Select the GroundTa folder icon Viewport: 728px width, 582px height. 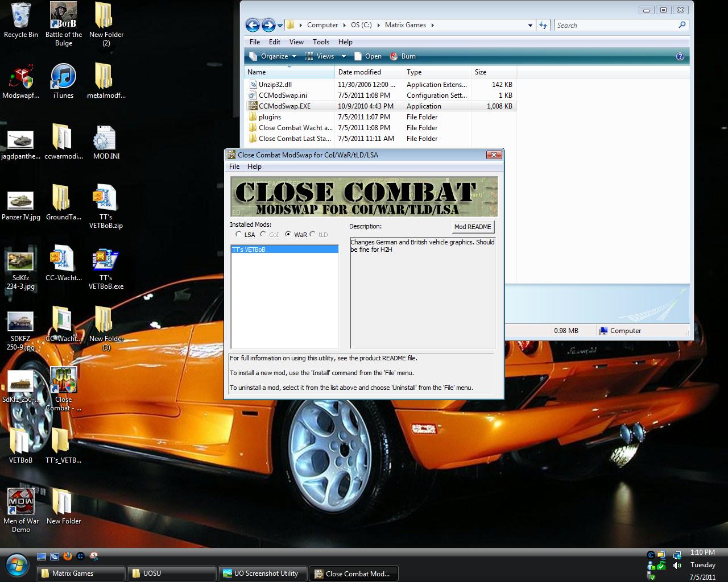pos(63,203)
